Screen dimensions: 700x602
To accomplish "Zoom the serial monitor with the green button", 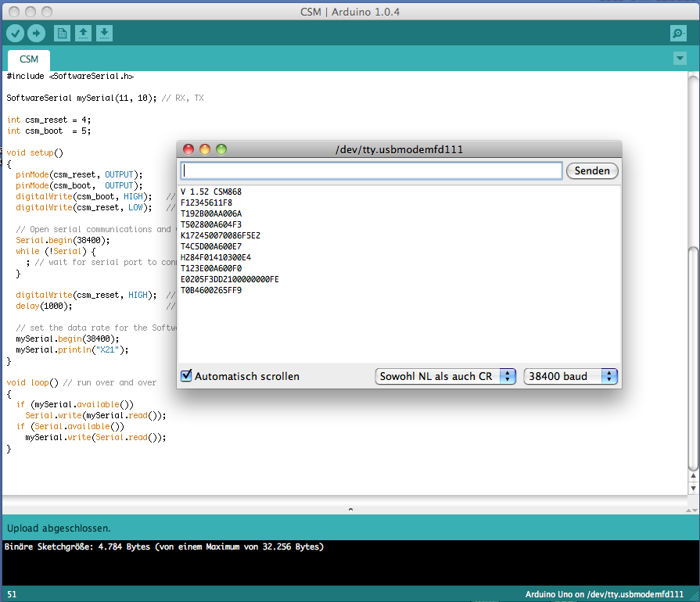I will tap(221, 149).
